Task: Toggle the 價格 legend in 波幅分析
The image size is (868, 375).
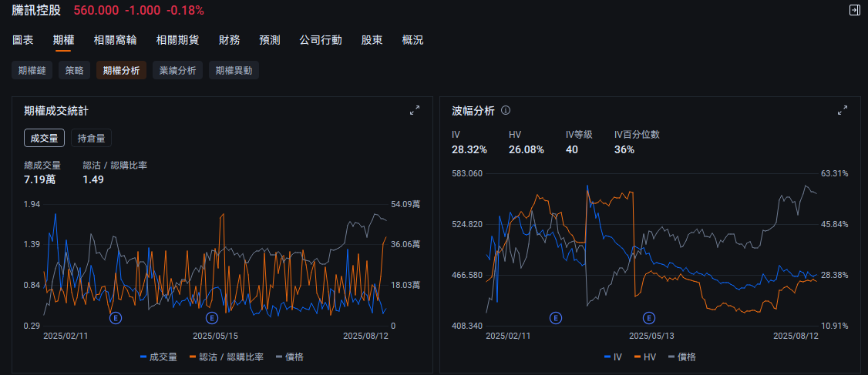Action: pyautogui.click(x=682, y=357)
